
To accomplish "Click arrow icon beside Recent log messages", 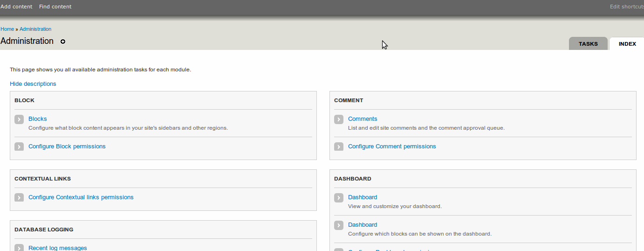I will point(19,248).
